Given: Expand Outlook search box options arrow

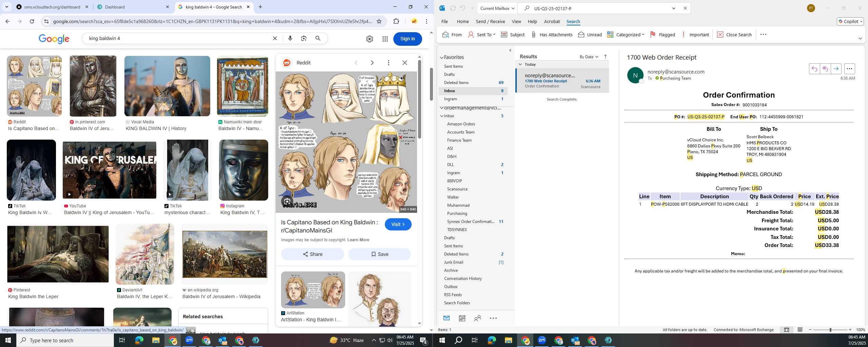Looking at the screenshot, I should pyautogui.click(x=674, y=8).
